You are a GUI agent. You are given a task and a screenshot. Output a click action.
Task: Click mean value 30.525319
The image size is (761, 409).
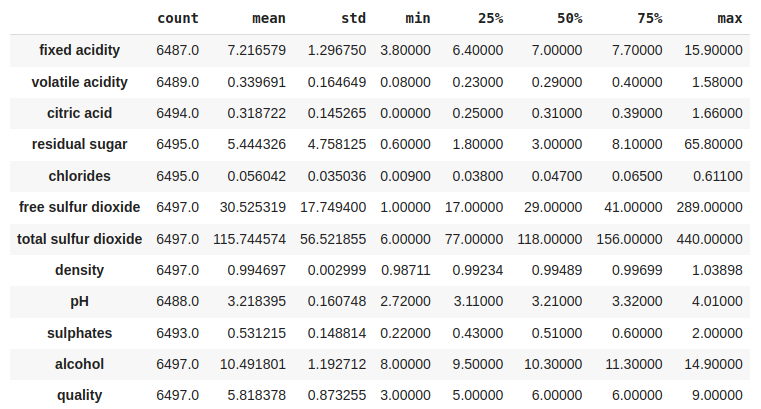(253, 207)
